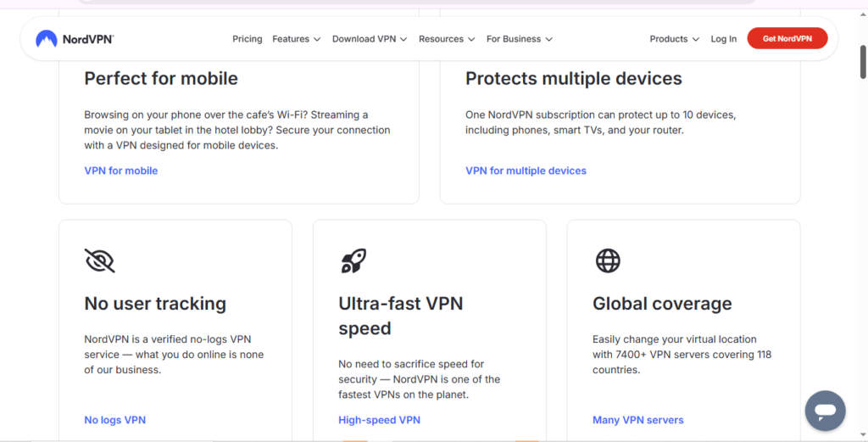868x442 pixels.
Task: Click the text about protecting up to 10 devices
Action: tap(601, 122)
